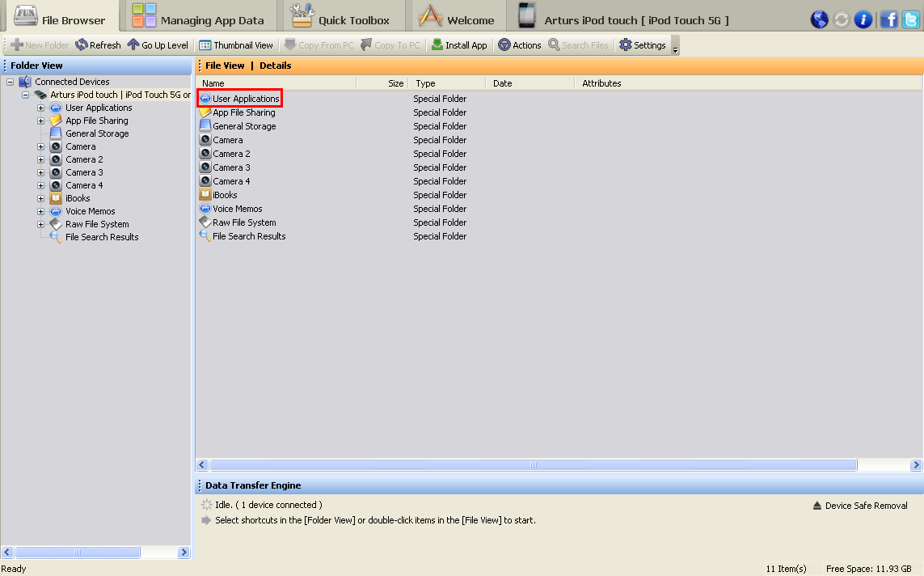Expand Voice Memos node in Folder View
This screenshot has width=924, height=576.
tap(40, 212)
